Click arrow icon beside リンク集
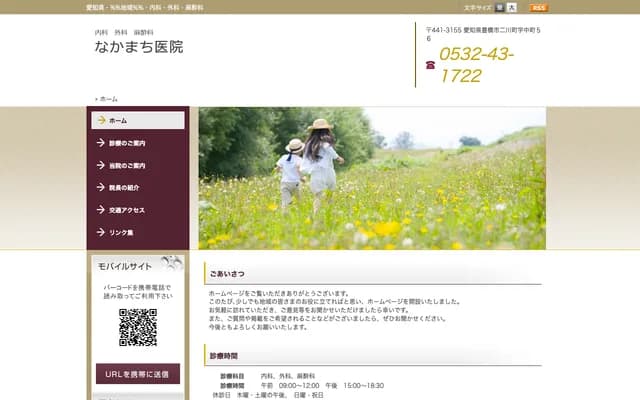 [x=101, y=232]
